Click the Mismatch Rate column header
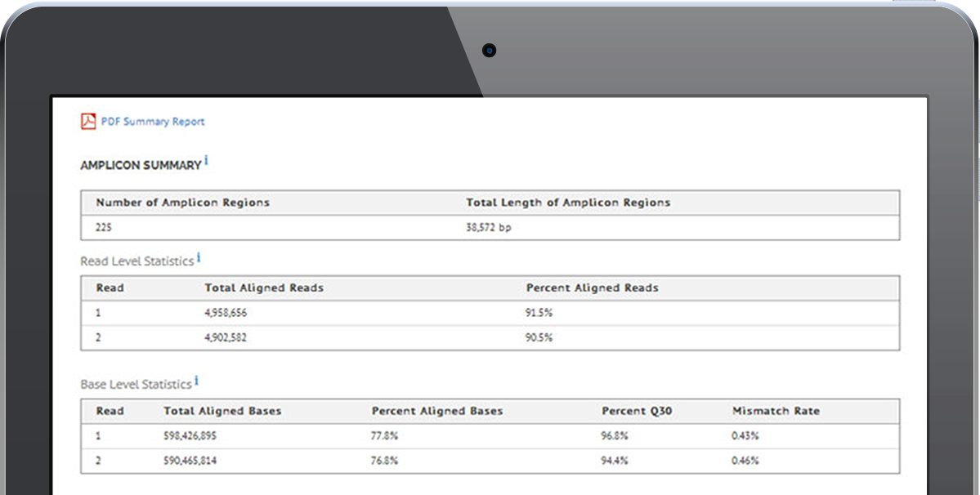This screenshot has height=495, width=980. pyautogui.click(x=776, y=411)
